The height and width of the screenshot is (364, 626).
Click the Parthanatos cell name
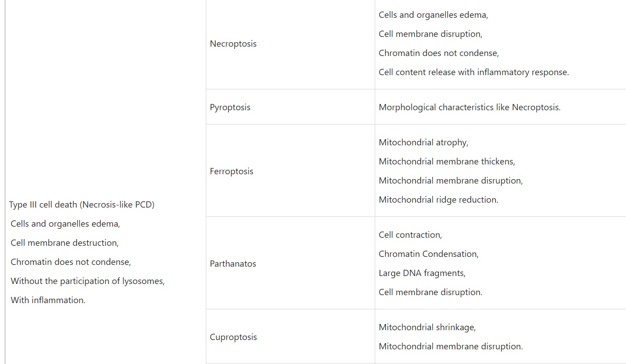[x=233, y=264]
